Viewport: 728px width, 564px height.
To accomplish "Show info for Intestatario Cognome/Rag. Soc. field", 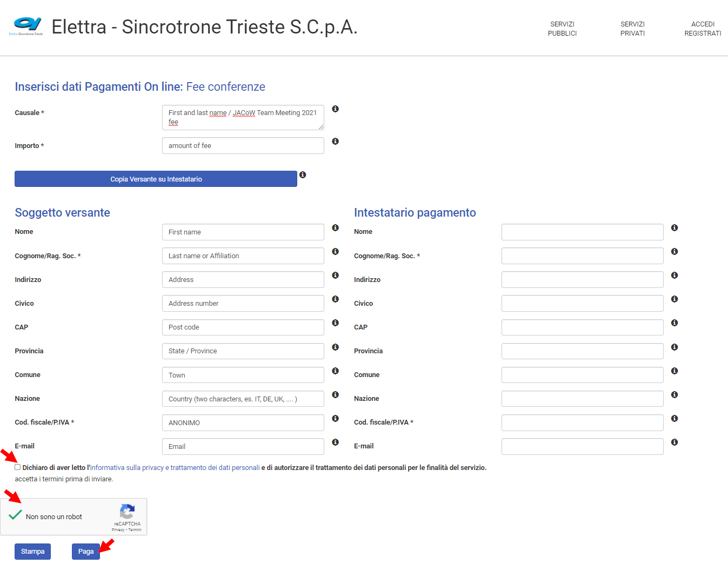I will [x=674, y=252].
